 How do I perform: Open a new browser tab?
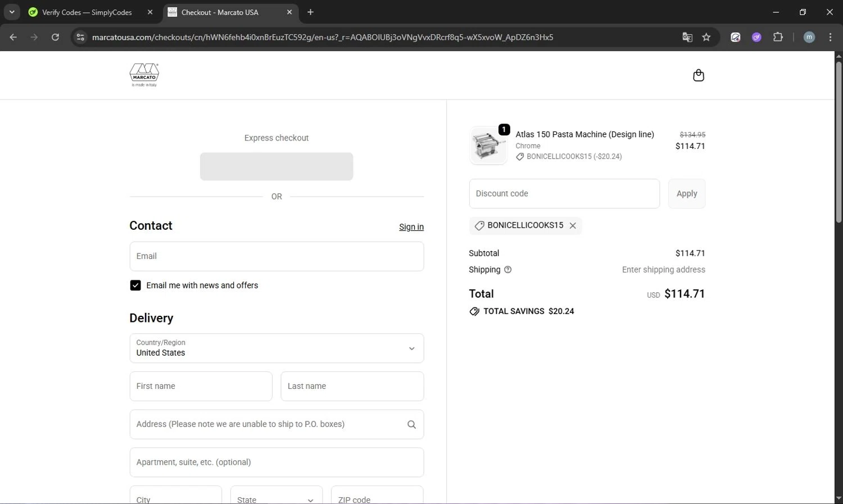pos(310,12)
